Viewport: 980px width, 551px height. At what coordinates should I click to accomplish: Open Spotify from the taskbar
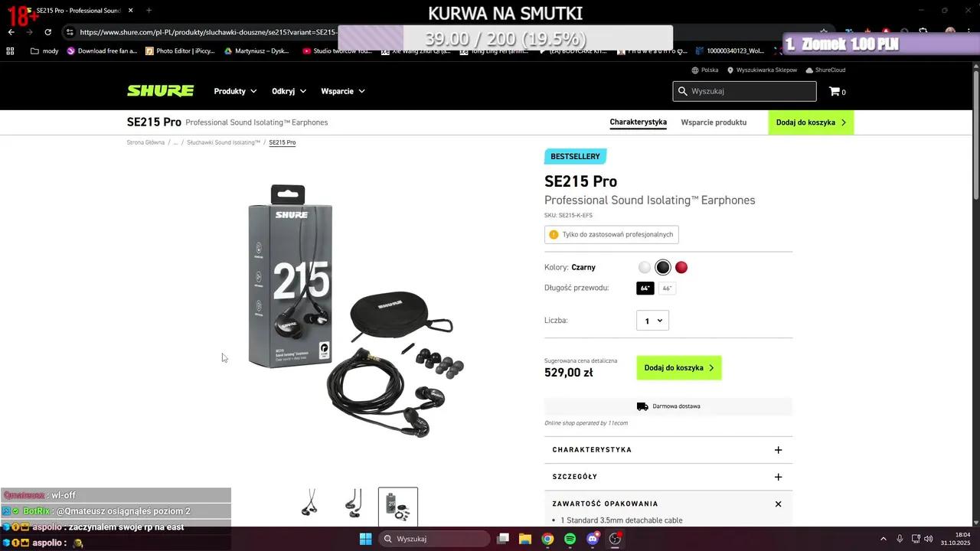[x=570, y=539]
